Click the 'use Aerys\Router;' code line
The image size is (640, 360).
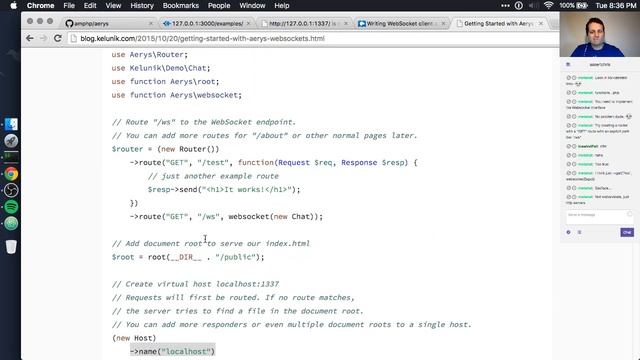pos(150,55)
